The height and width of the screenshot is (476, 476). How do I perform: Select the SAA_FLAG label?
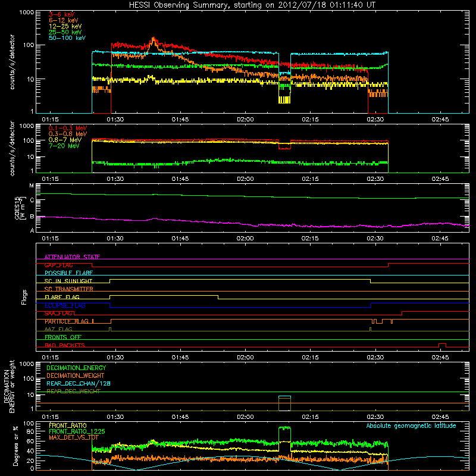58,314
